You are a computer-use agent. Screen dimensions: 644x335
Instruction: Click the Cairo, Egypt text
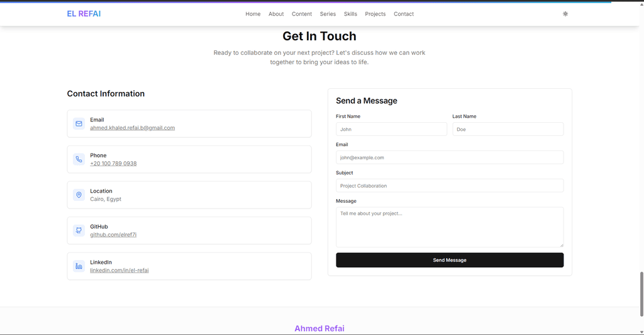(106, 199)
